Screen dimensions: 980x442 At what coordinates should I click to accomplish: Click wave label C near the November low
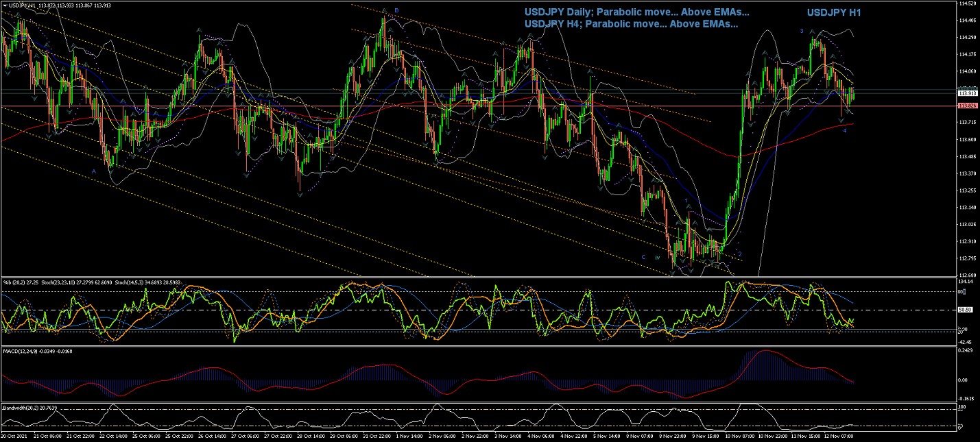tap(643, 257)
